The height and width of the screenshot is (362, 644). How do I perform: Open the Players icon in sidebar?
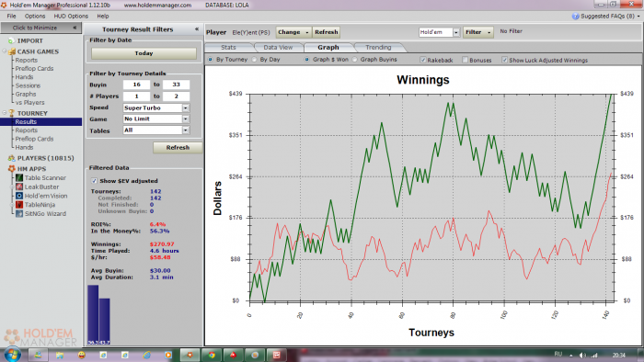[x=11, y=158]
